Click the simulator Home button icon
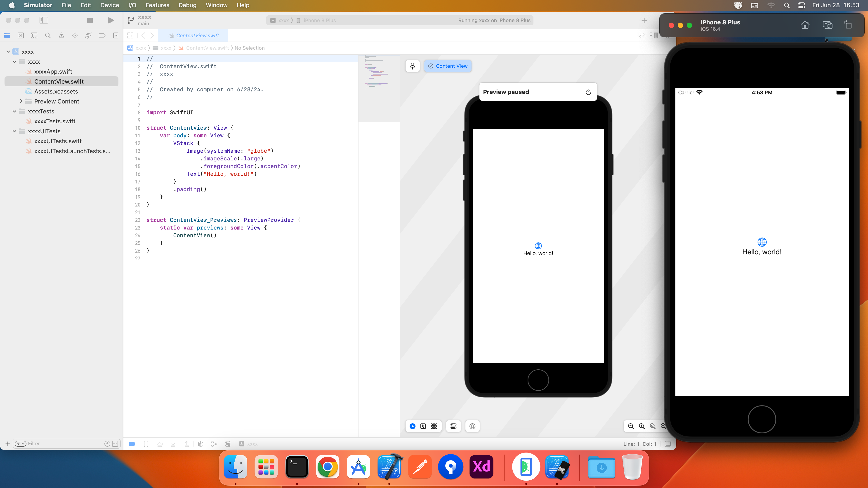This screenshot has width=868, height=488. pos(805,25)
